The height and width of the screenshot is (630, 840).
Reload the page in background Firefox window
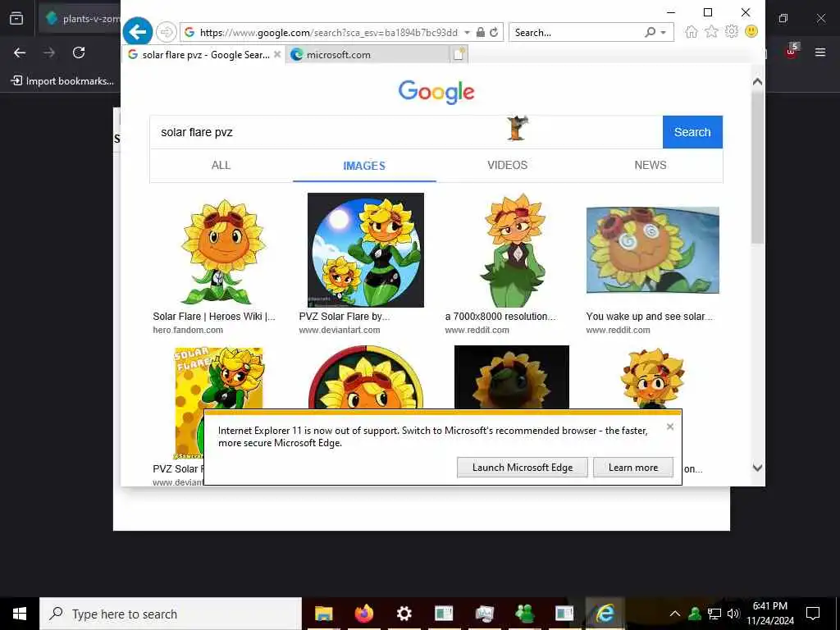pos(79,52)
